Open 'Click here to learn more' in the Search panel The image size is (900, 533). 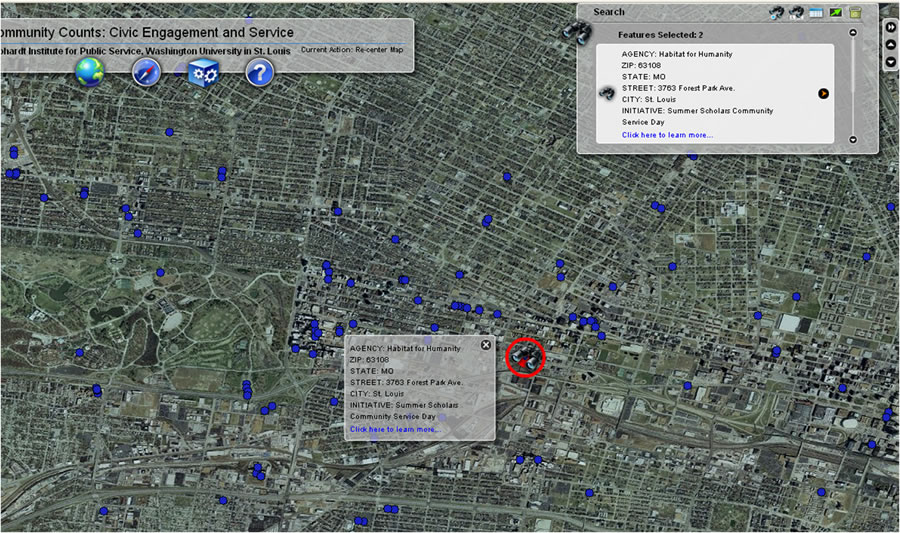point(667,135)
